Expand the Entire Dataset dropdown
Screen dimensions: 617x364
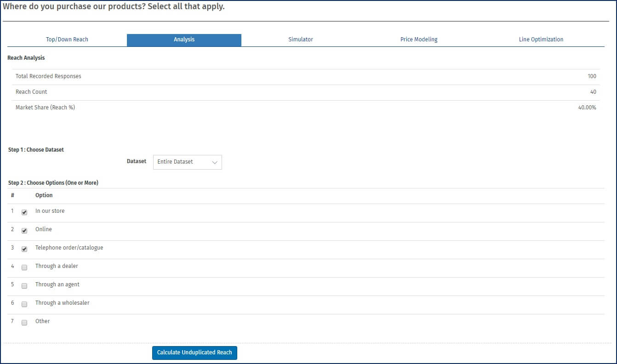[187, 162]
